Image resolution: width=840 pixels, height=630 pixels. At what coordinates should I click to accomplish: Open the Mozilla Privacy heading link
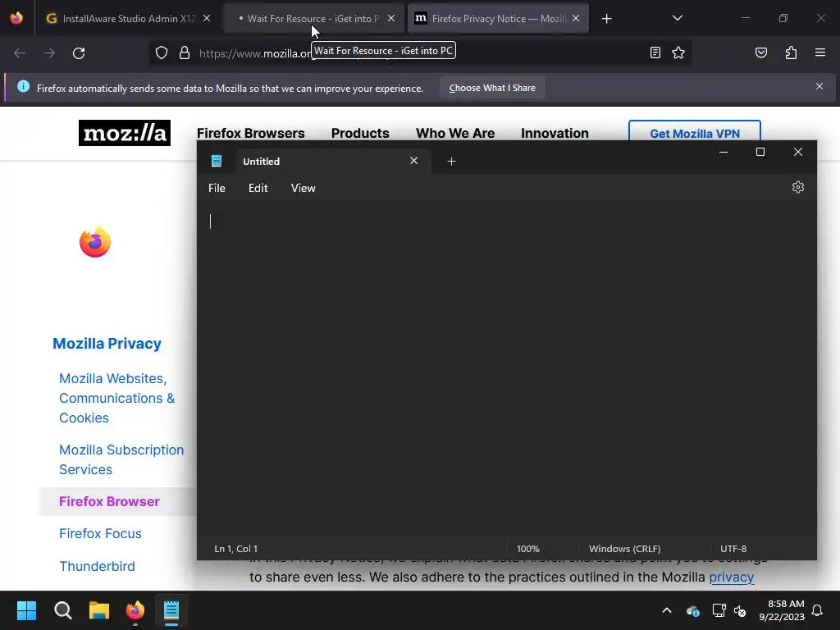107,344
